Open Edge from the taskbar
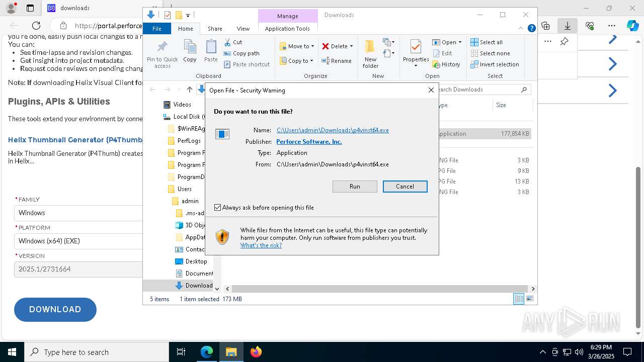 point(207,352)
